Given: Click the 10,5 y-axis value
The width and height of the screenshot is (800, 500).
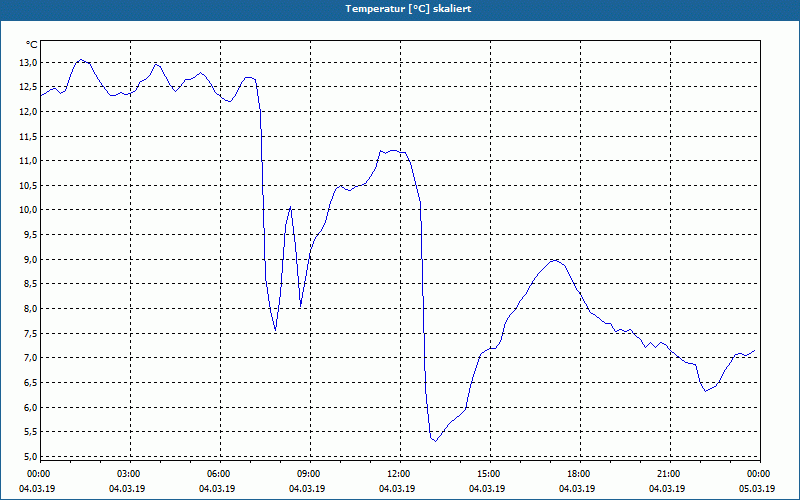Looking at the screenshot, I should click(x=28, y=186).
